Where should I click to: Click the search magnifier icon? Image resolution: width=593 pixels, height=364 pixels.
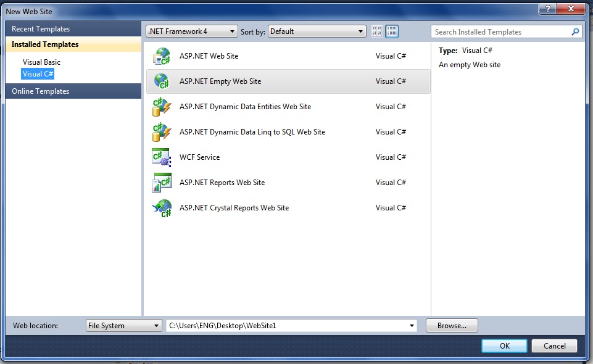575,31
